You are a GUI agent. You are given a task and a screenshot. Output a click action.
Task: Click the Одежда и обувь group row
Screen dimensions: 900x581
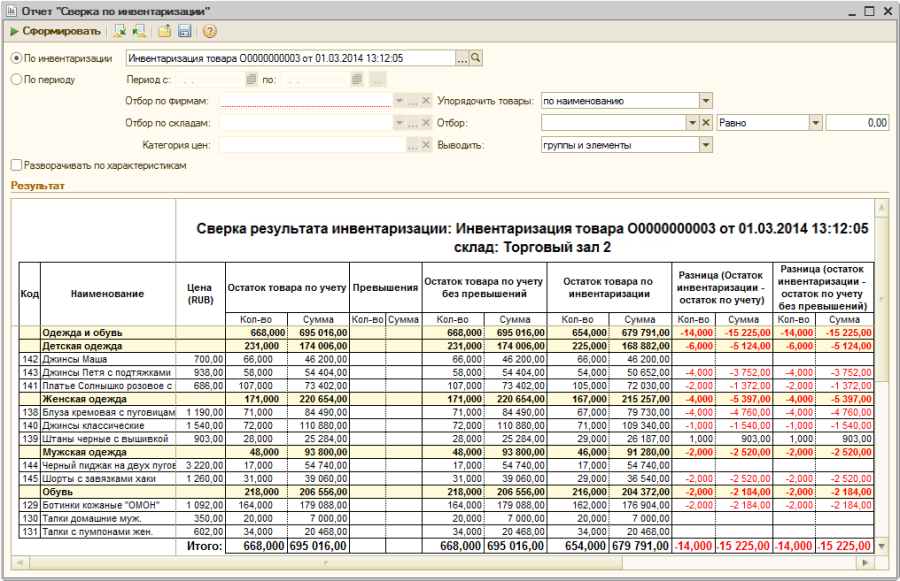pos(446,333)
